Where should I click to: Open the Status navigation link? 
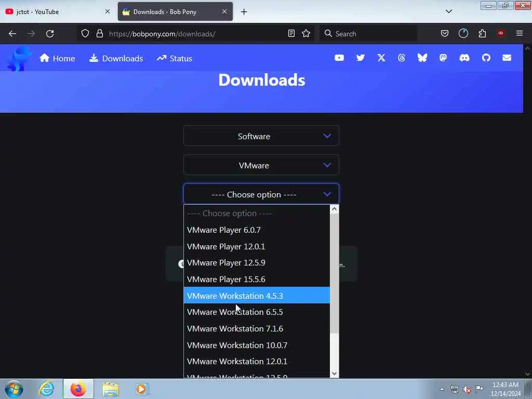pos(175,58)
